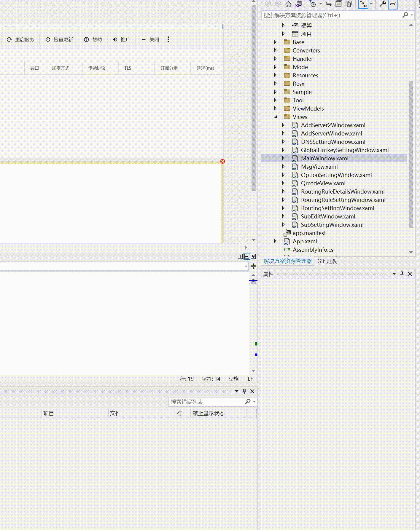Switch to the Git 更改 tab
The height and width of the screenshot is (530, 420).
pyautogui.click(x=327, y=261)
